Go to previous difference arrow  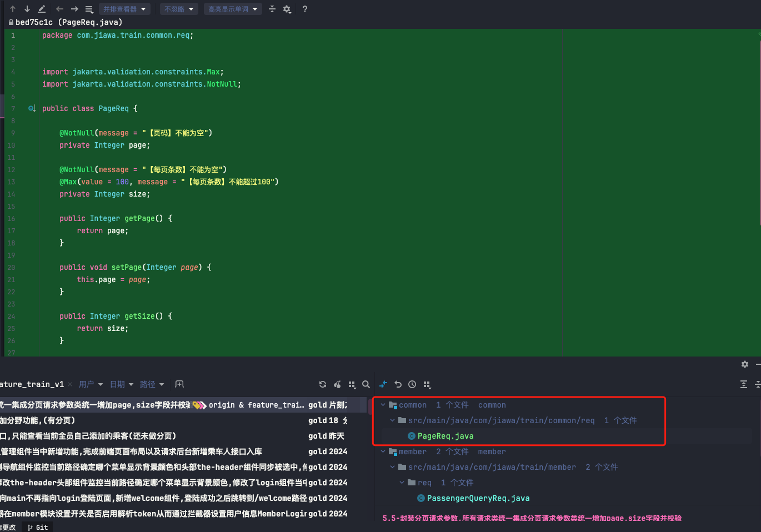pos(13,9)
